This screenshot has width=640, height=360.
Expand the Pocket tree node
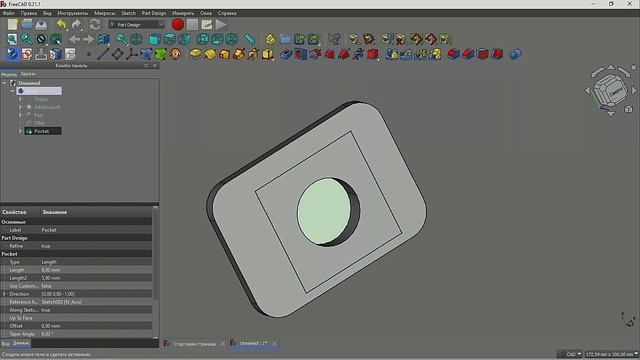[x=20, y=131]
